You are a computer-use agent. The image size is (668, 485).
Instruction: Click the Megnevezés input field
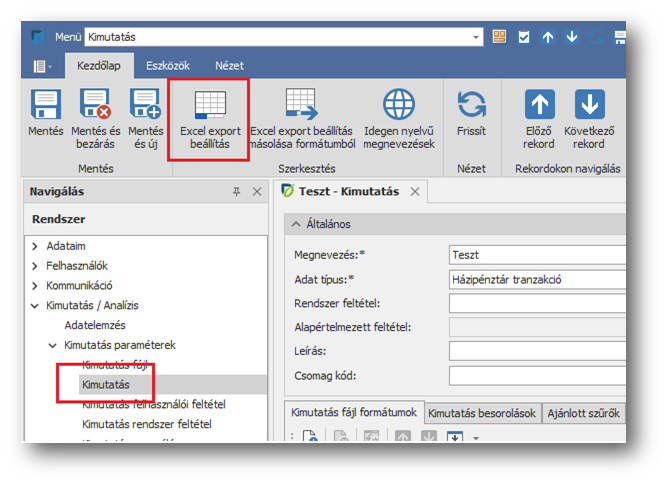537,255
